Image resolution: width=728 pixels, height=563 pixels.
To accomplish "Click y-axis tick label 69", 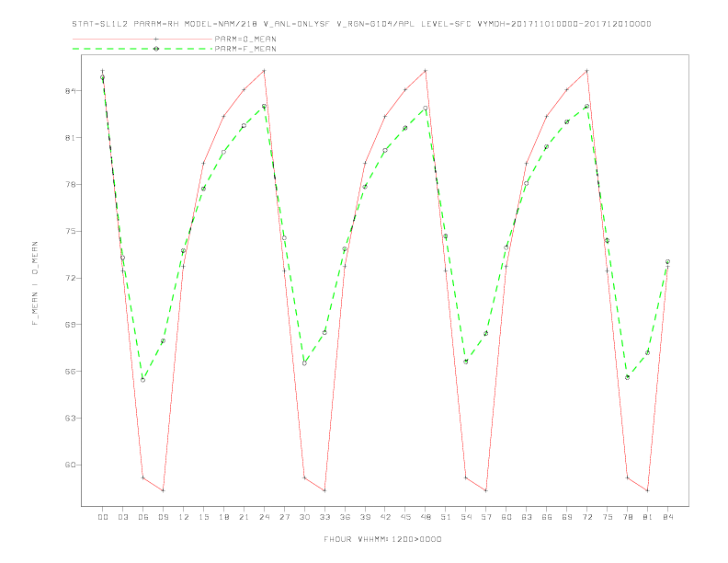I will 70,325.
